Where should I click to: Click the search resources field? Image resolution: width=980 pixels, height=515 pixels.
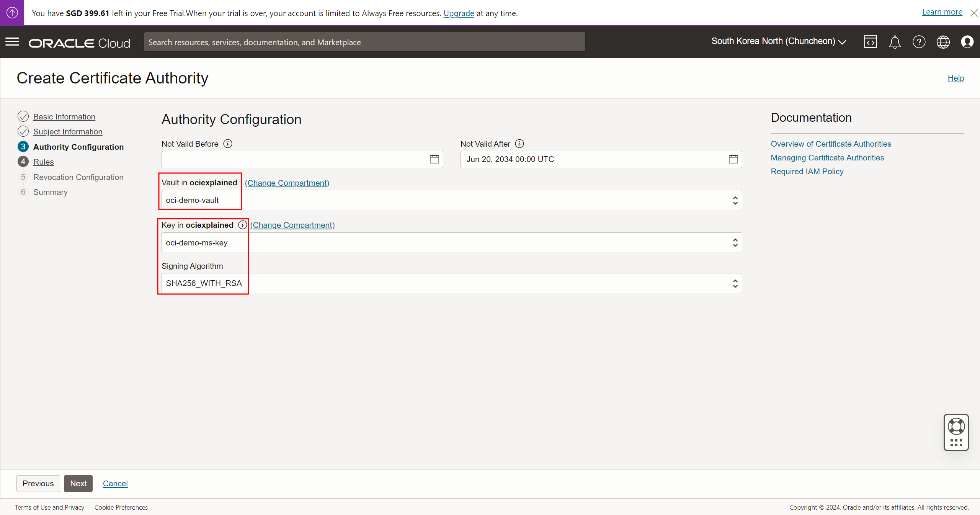coord(364,42)
